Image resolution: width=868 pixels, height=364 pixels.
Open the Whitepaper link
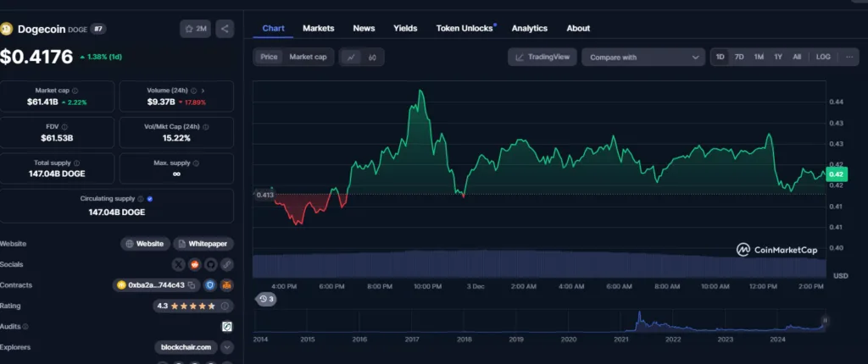point(203,244)
